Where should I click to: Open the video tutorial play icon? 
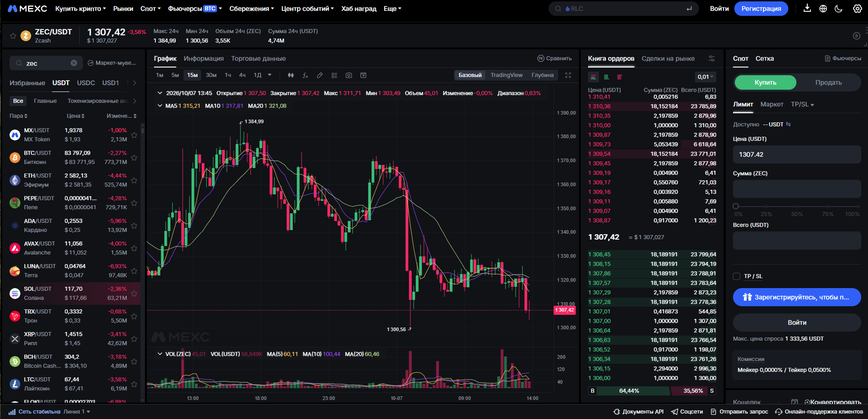click(857, 36)
